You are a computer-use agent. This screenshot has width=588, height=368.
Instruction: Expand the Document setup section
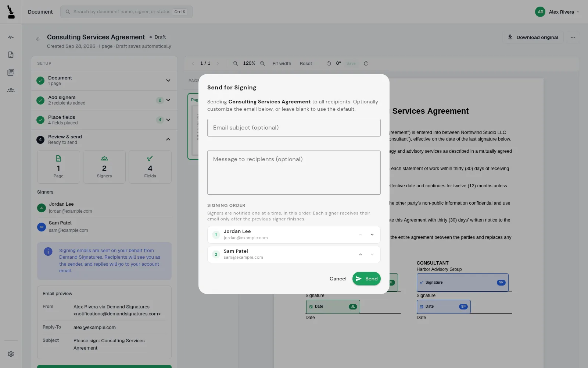[104, 81]
